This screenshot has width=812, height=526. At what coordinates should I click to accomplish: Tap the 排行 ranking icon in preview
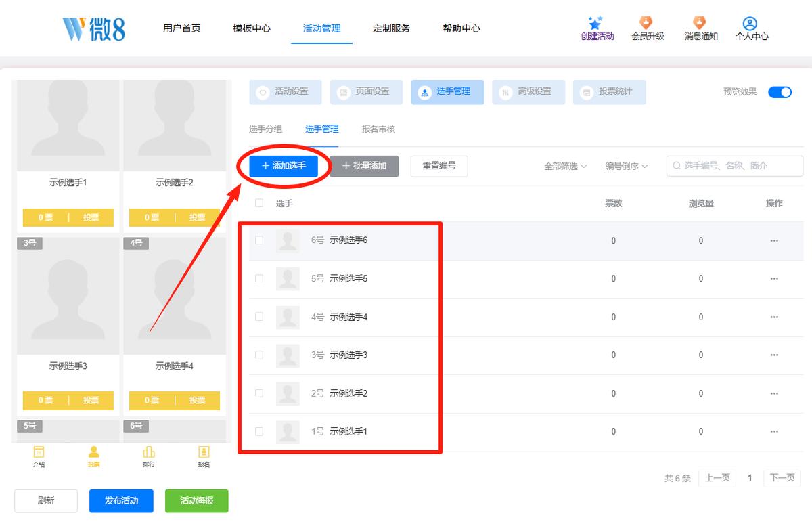(x=149, y=452)
